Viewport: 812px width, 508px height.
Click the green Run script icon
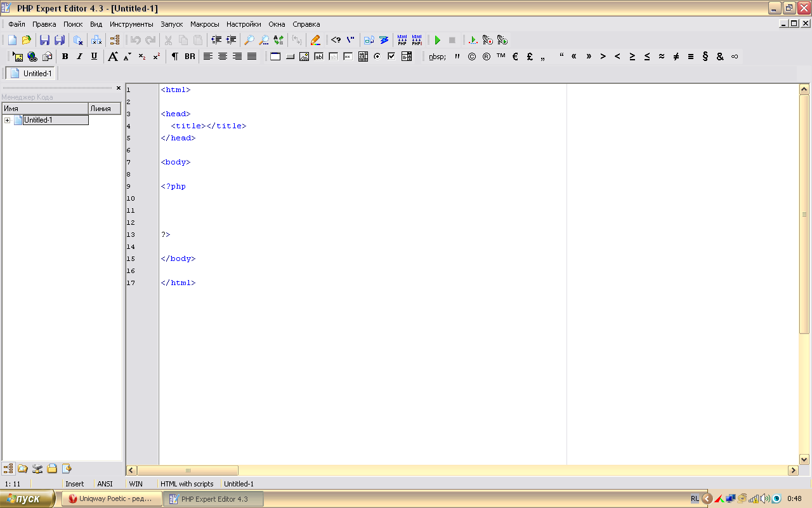coord(437,40)
